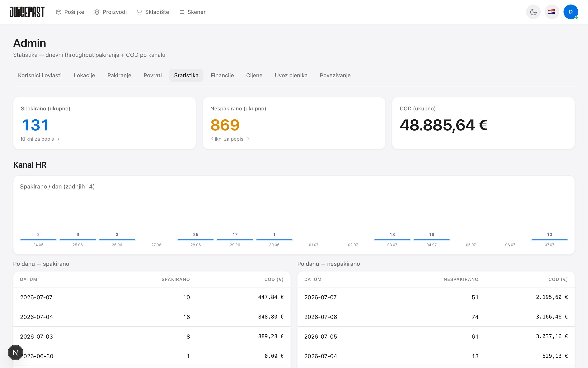Click the chart bar for 26.06
Viewport: 588px width, 368px height.
[117, 240]
